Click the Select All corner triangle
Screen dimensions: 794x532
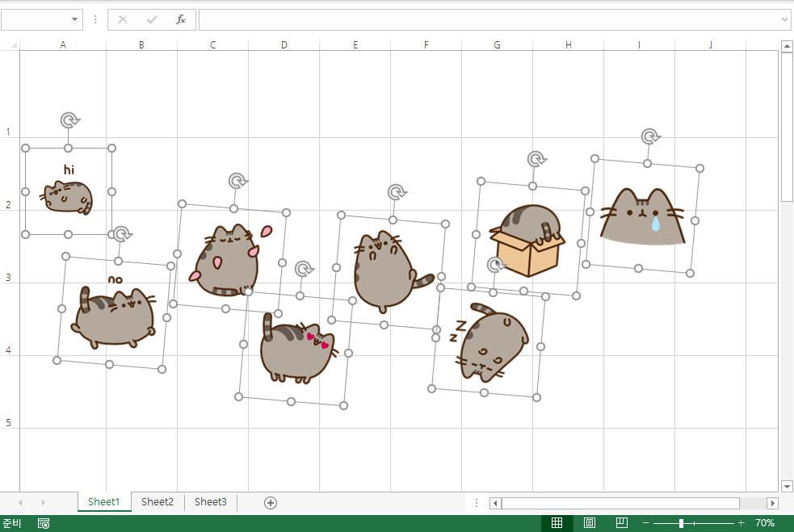15,45
